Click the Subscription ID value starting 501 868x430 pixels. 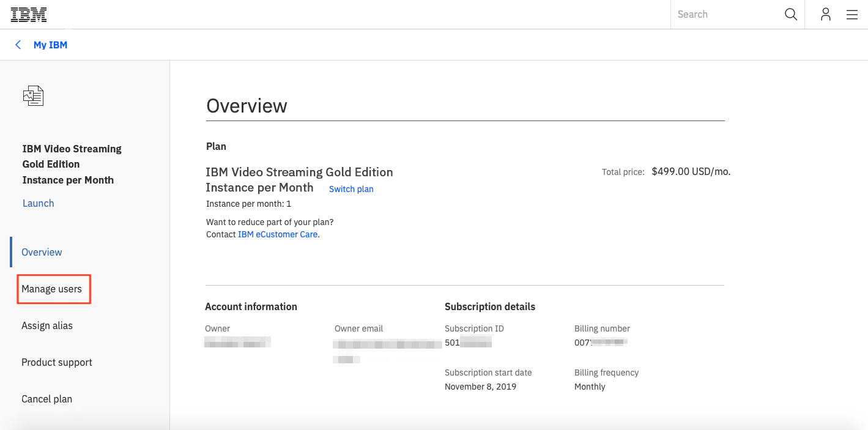(x=469, y=343)
